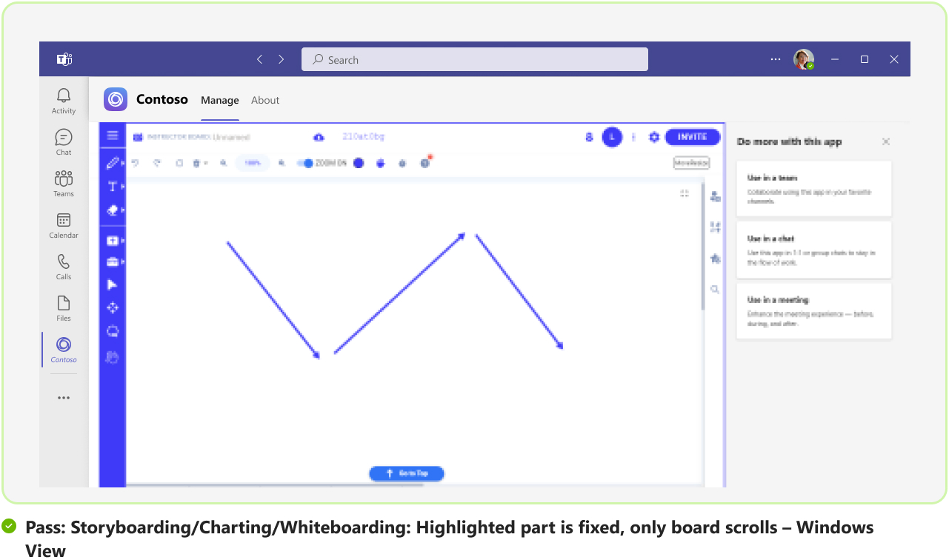This screenshot has height=560, width=949.
Task: Switch to the About tab
Action: pyautogui.click(x=265, y=100)
